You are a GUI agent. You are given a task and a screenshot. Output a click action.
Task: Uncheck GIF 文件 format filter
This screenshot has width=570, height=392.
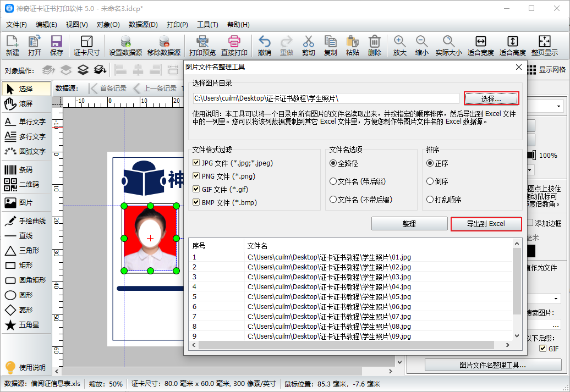click(x=196, y=189)
